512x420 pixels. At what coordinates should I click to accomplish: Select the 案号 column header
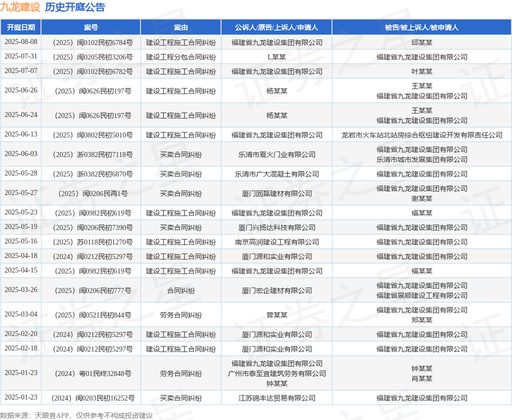click(x=91, y=27)
